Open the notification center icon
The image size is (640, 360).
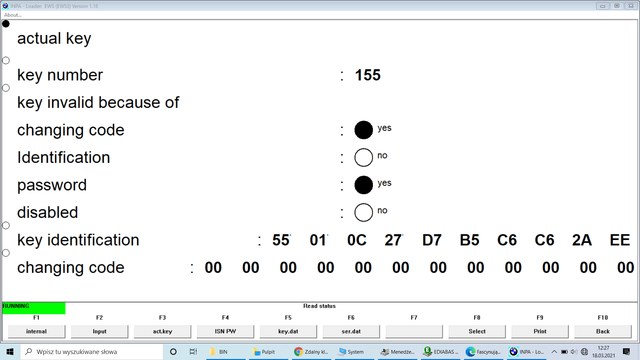[x=627, y=351]
